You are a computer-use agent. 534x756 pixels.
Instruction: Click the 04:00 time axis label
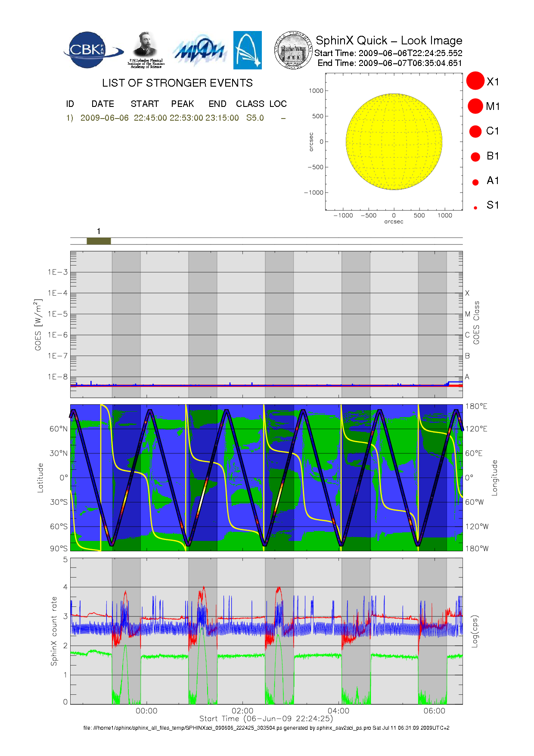tap(338, 711)
